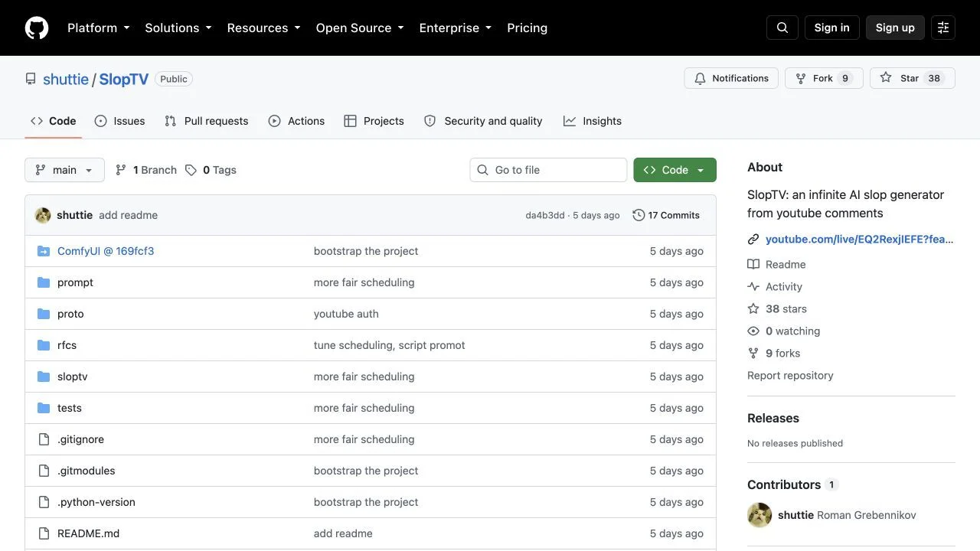Open ComfyUI @ 169fcf3 submodule
The width and height of the screenshot is (980, 551).
point(106,251)
